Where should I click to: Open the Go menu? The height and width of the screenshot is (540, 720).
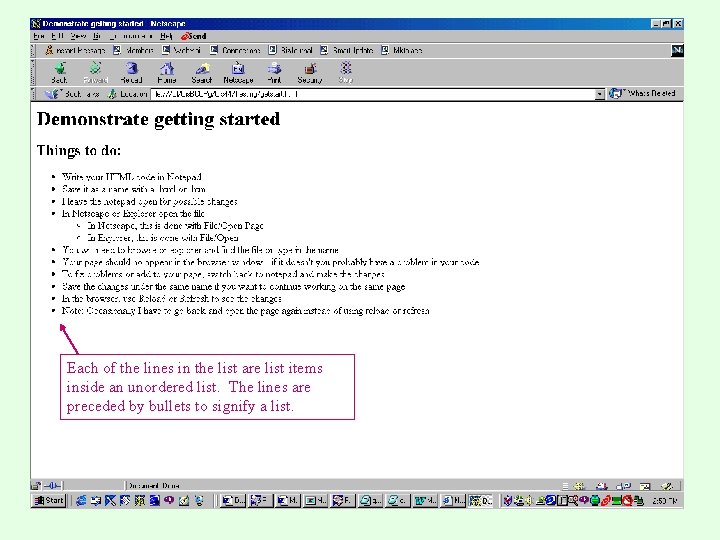(x=97, y=36)
